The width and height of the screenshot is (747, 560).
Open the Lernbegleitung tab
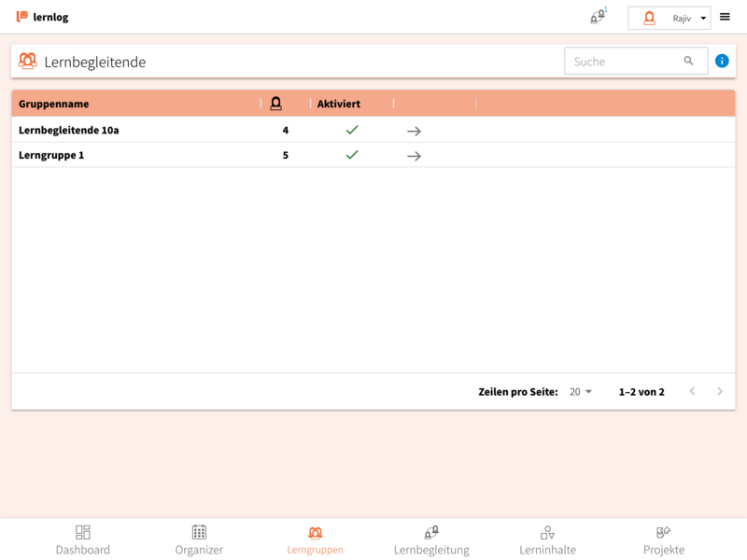tap(431, 539)
